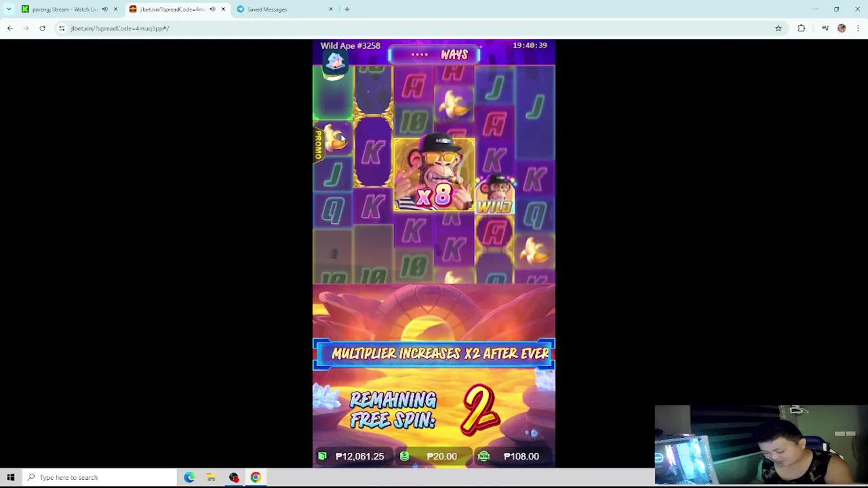This screenshot has height=488, width=868.
Task: Select the jlbet.xin game tab
Action: tap(173, 9)
